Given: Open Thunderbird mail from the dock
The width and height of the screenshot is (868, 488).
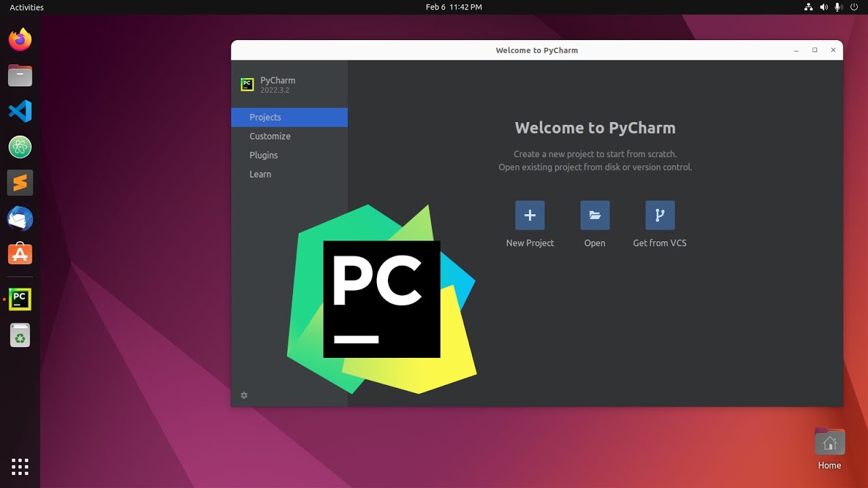Looking at the screenshot, I should click(x=20, y=219).
